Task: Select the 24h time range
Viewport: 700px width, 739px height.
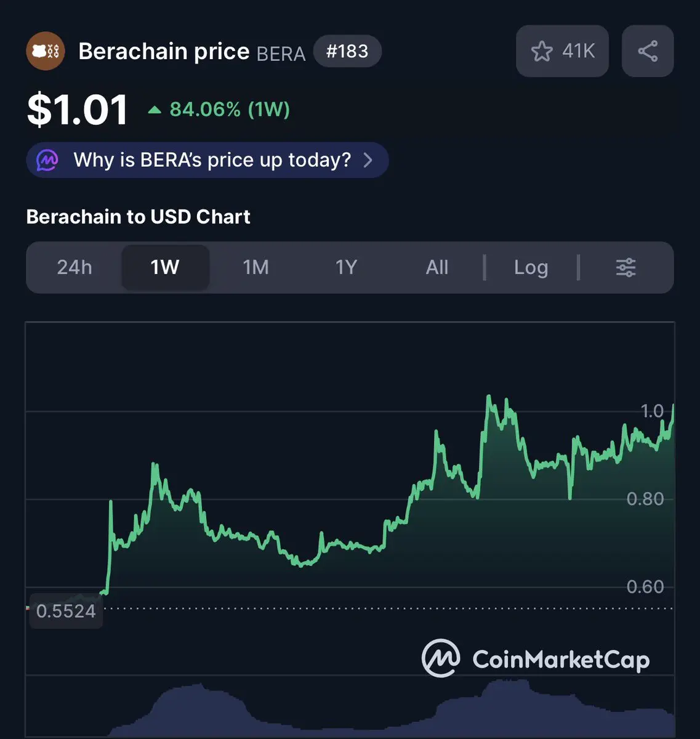Action: tap(74, 267)
